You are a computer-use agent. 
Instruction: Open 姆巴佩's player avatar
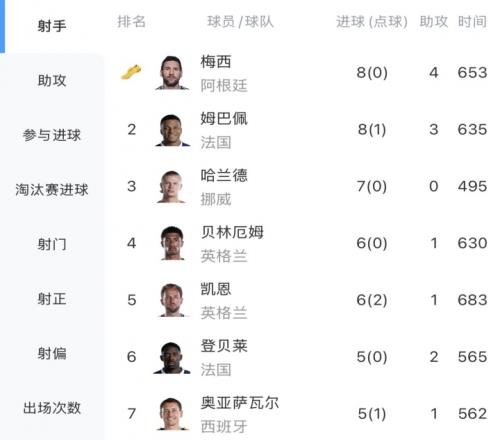pos(172,130)
